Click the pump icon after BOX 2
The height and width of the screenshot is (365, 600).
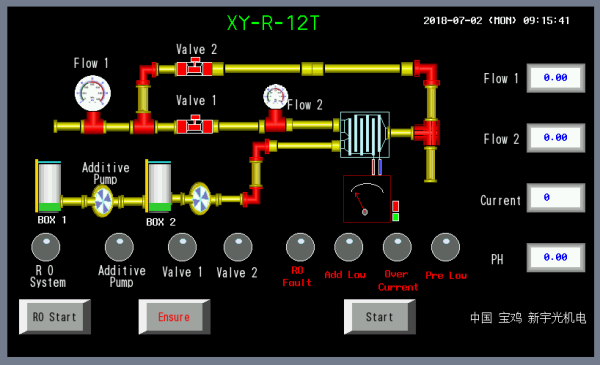(x=200, y=199)
